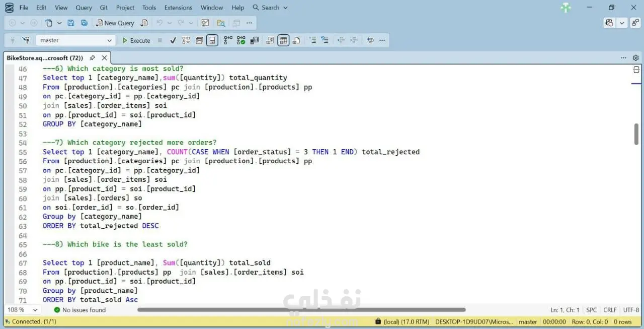Click the database engine query icon
The image size is (644, 329).
pyautogui.click(x=145, y=23)
